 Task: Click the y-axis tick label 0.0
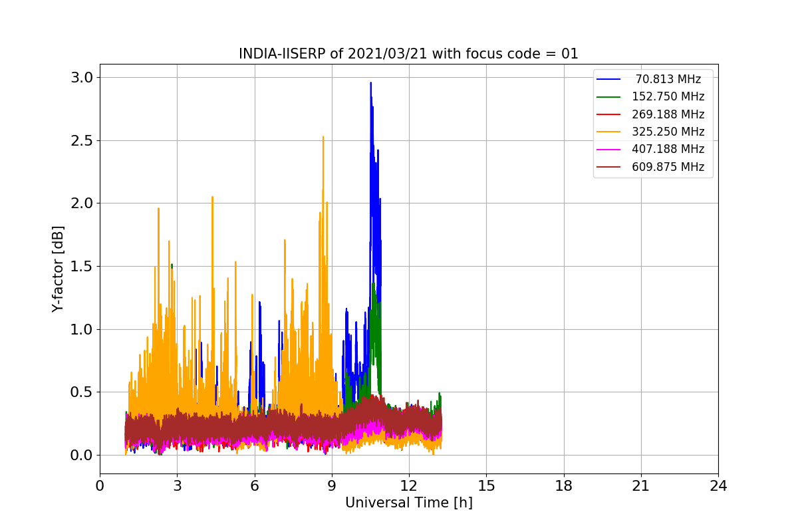coord(82,455)
